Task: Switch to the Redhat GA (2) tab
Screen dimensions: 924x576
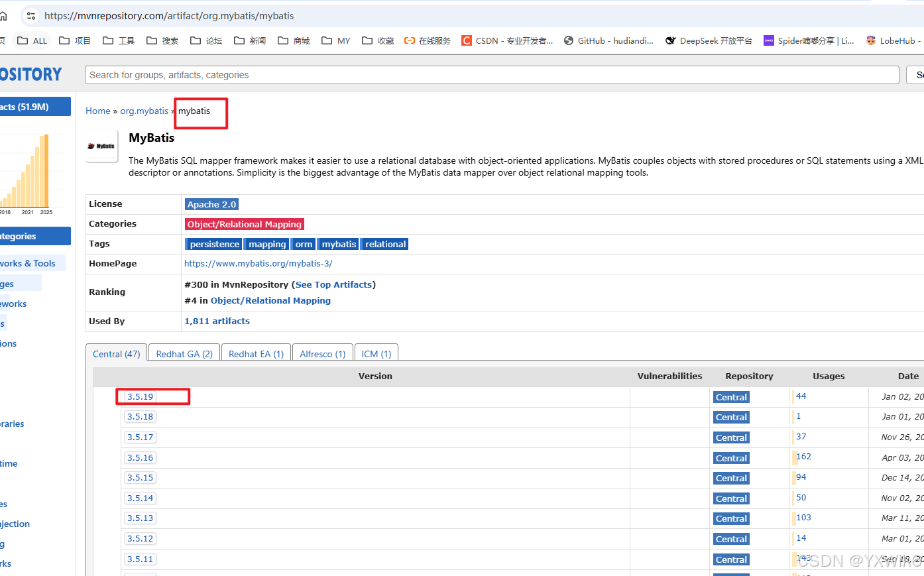Action: pos(184,353)
